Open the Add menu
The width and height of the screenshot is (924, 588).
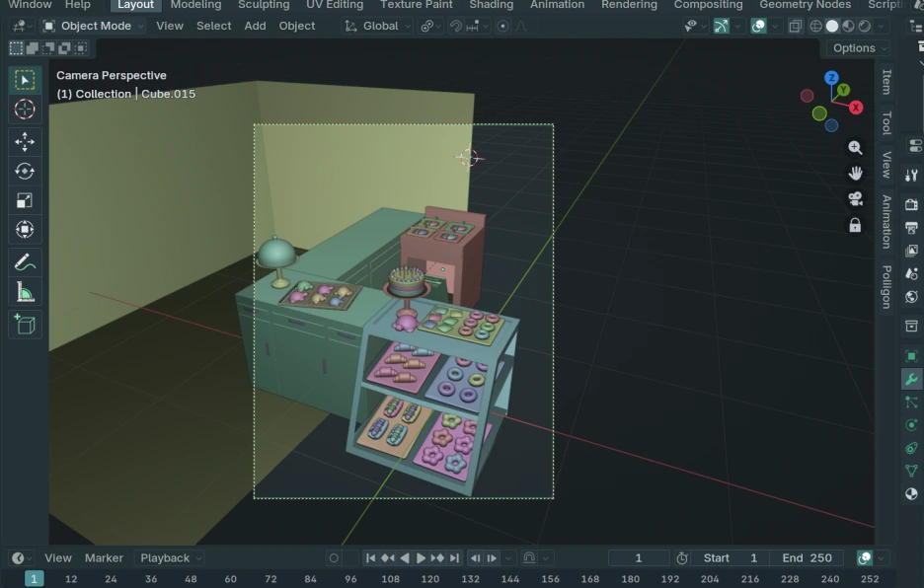[255, 26]
